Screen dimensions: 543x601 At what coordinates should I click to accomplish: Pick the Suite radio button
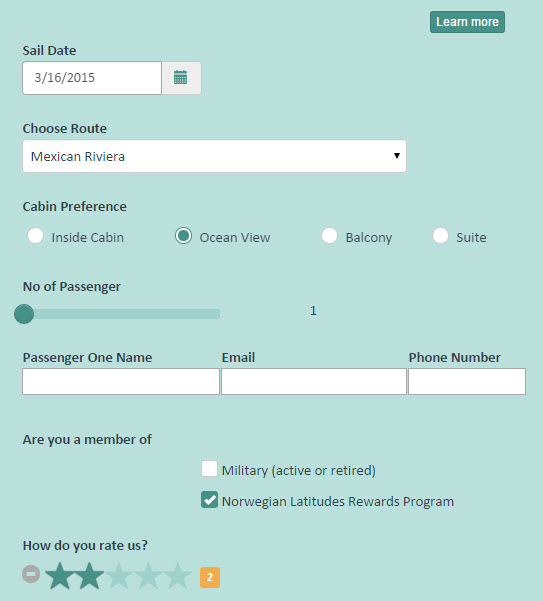pos(441,236)
